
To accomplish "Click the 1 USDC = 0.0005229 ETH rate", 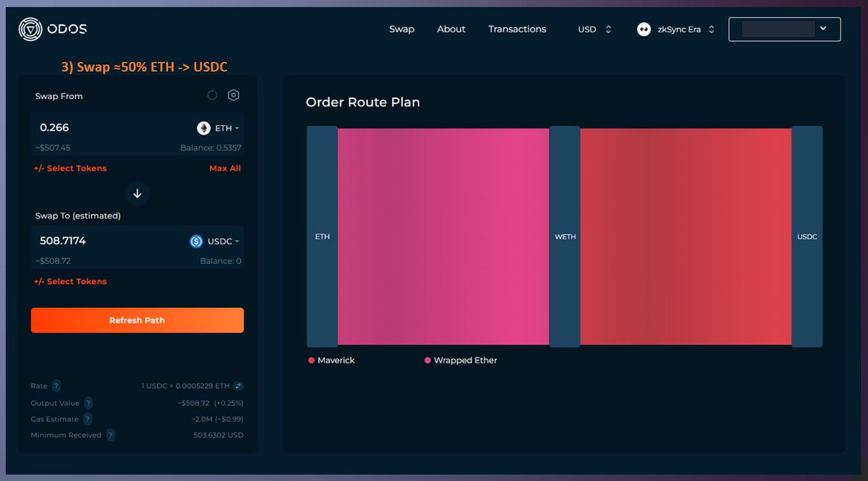I will pos(186,386).
